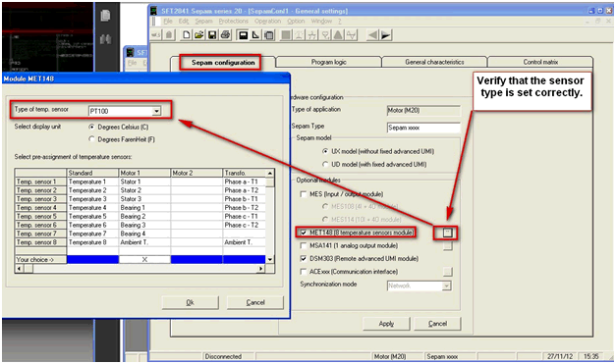
Task: Click the Sepam Type input field
Action: pos(423,128)
